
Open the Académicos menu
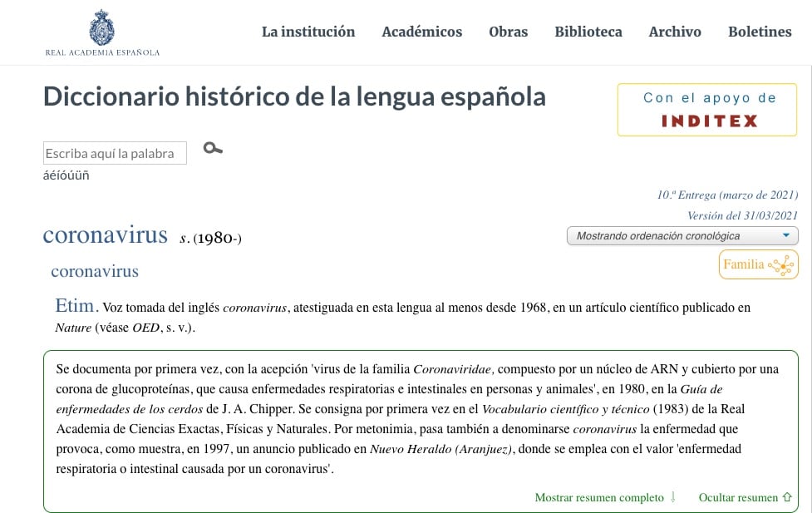tap(421, 32)
